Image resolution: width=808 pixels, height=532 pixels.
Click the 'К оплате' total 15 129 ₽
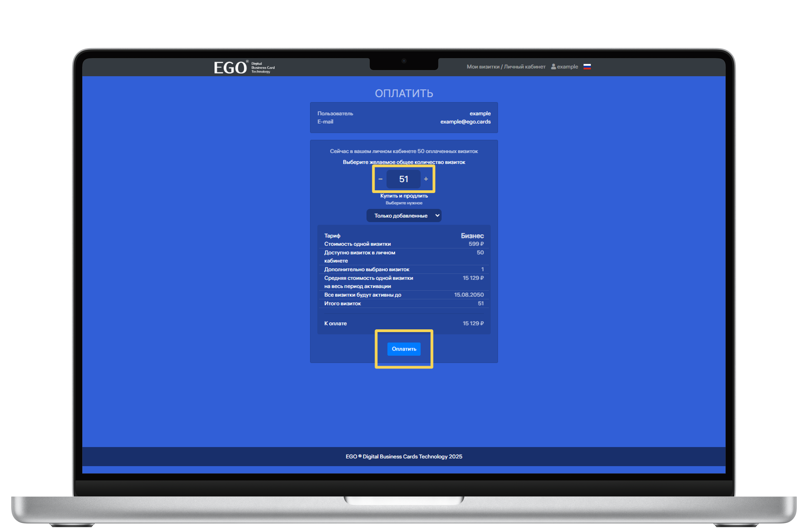[473, 323]
